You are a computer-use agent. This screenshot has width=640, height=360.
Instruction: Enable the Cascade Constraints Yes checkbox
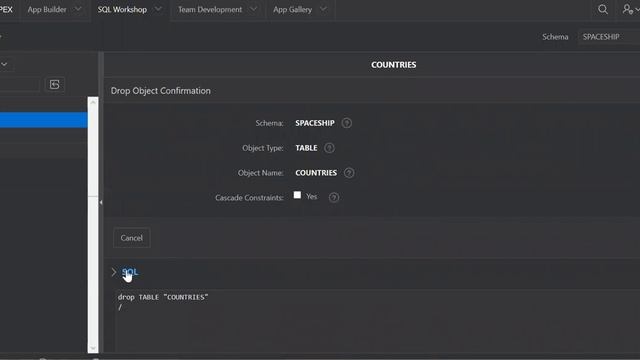tap(297, 195)
